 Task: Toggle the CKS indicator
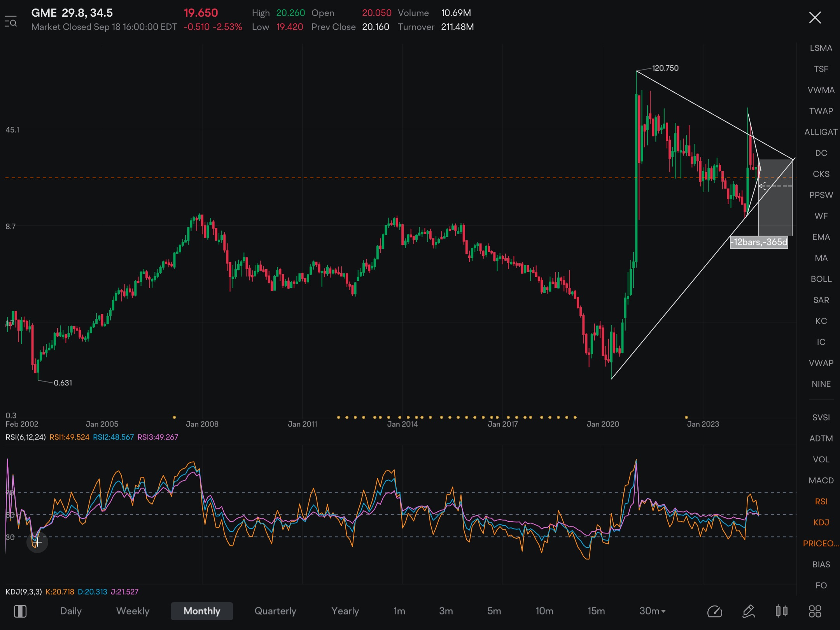tap(821, 174)
